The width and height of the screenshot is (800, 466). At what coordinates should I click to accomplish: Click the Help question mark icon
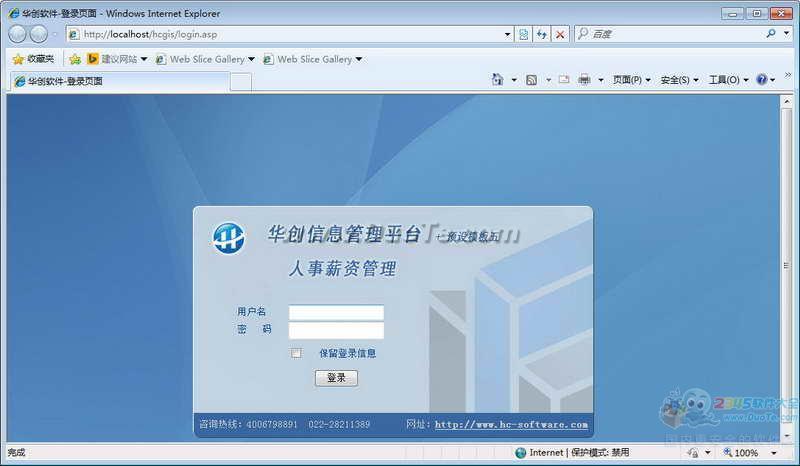[762, 80]
